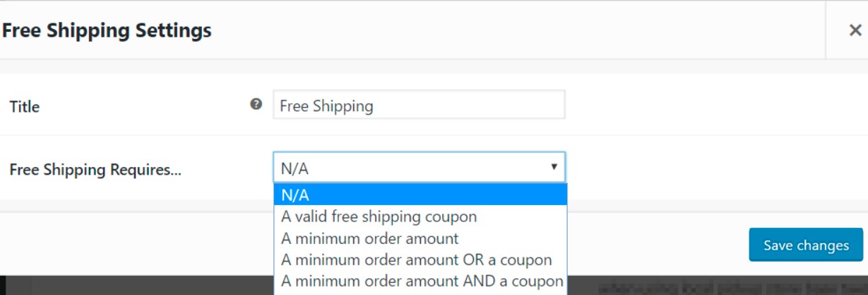Click the 'Title' field label
Image resolution: width=868 pixels, height=295 pixels.
coord(25,107)
